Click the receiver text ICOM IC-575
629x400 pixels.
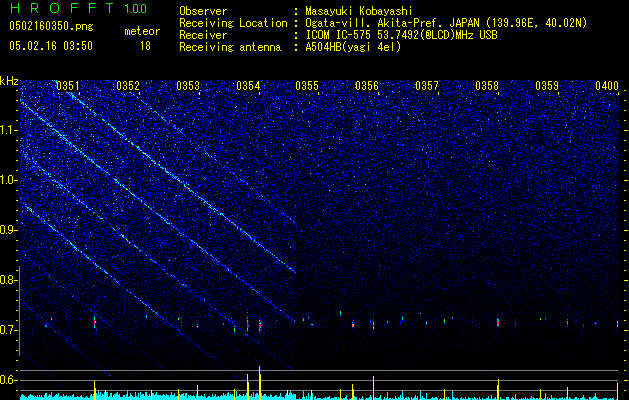pyautogui.click(x=338, y=35)
